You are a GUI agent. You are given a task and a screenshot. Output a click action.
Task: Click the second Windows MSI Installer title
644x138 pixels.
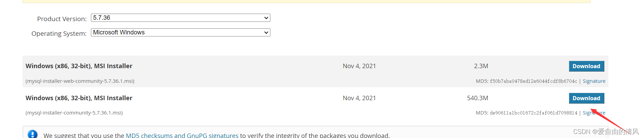coord(79,98)
